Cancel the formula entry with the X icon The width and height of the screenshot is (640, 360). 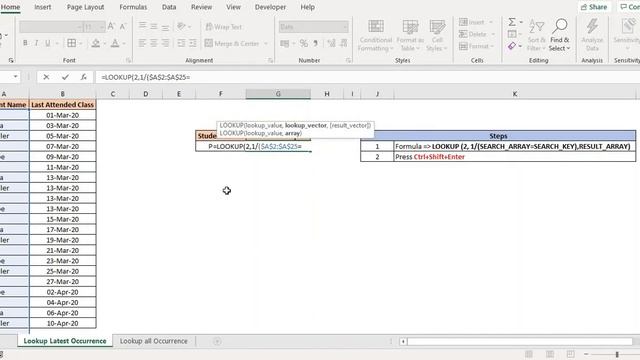click(46, 77)
